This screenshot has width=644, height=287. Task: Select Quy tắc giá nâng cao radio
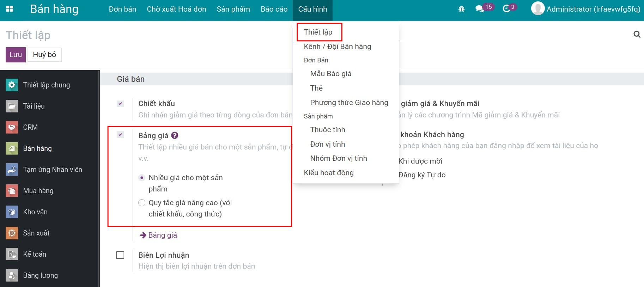(142, 203)
